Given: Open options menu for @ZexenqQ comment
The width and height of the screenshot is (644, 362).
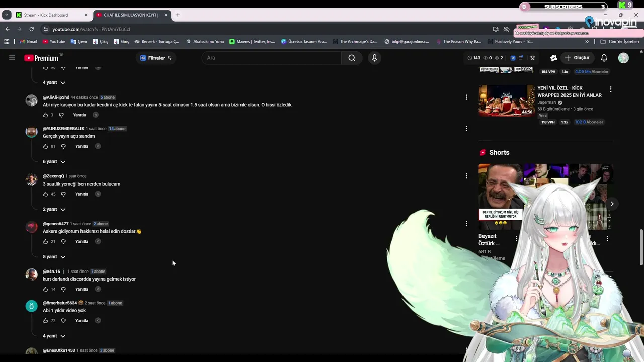Looking at the screenshot, I should click(466, 176).
